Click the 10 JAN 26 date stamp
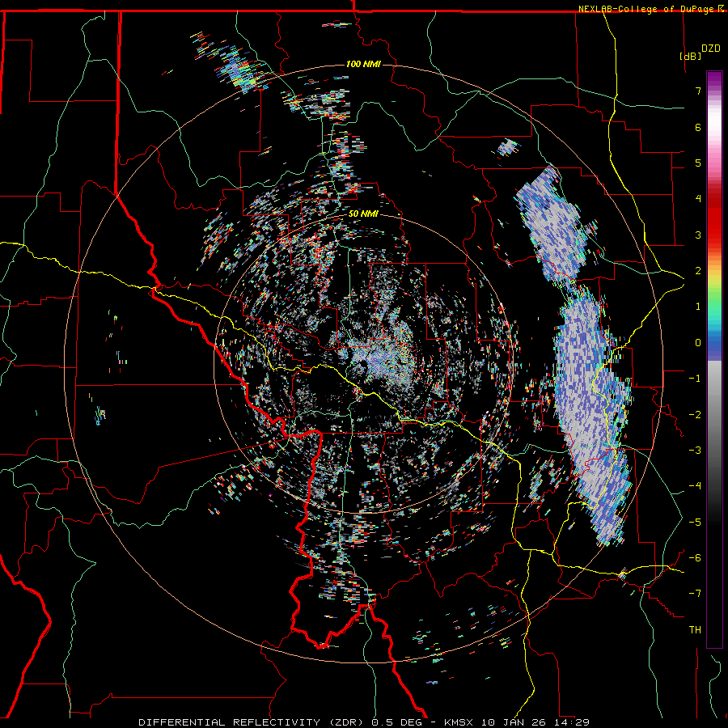Viewport: 728px width, 728px height. coord(514,722)
